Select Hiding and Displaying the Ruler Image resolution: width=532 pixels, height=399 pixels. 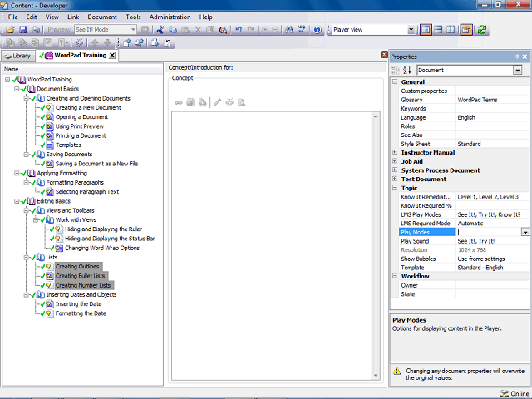coord(103,229)
